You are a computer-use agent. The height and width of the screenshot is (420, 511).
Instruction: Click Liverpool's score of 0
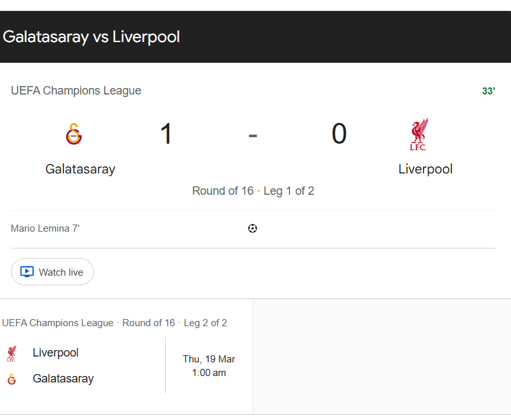tap(339, 134)
